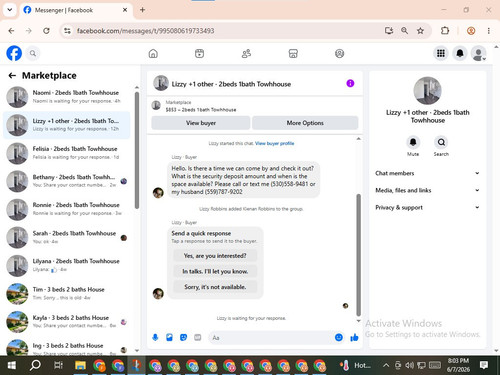Expand the Chat members section
The image size is (500, 375).
tap(427, 173)
